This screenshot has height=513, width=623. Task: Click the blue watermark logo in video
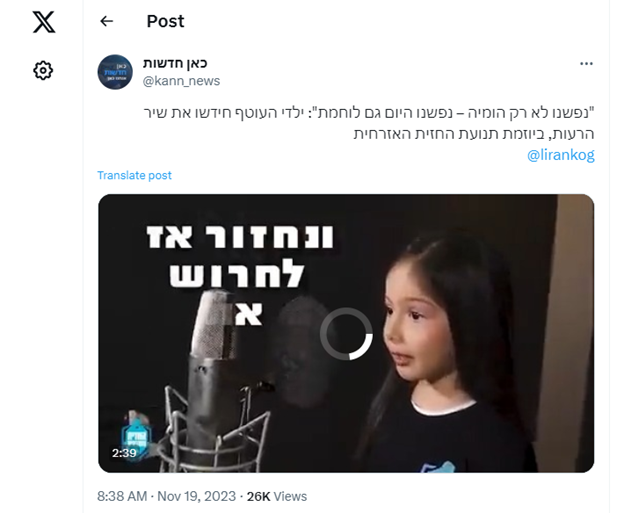click(x=136, y=435)
